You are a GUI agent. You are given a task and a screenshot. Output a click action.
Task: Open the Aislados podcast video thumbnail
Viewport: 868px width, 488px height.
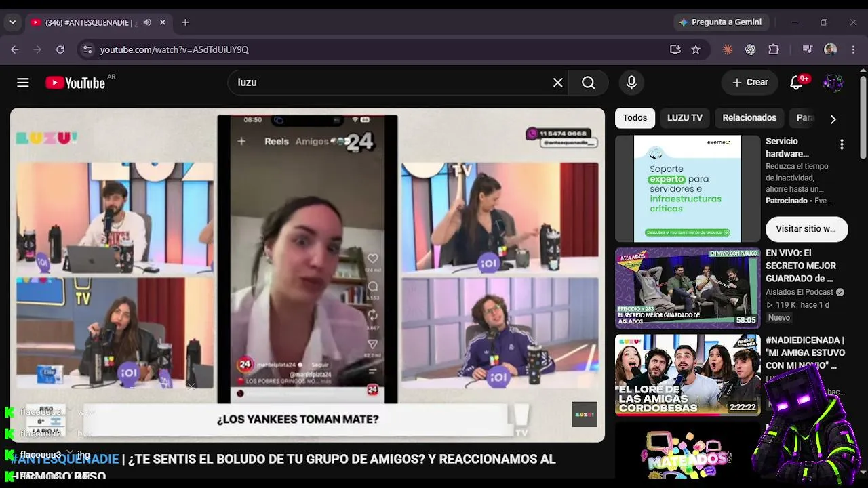(688, 288)
